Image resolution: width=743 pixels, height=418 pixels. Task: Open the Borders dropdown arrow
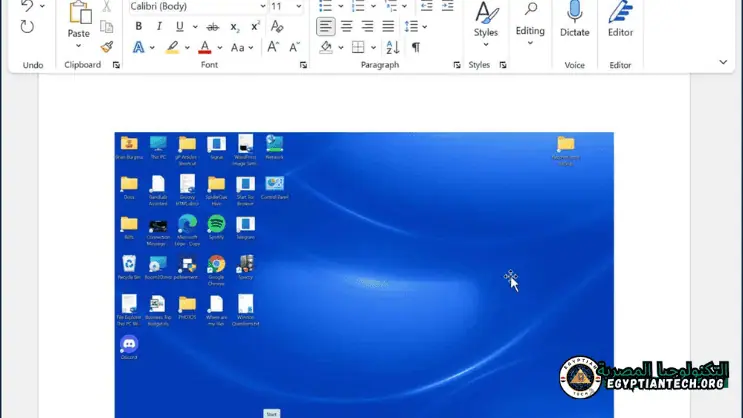[373, 47]
